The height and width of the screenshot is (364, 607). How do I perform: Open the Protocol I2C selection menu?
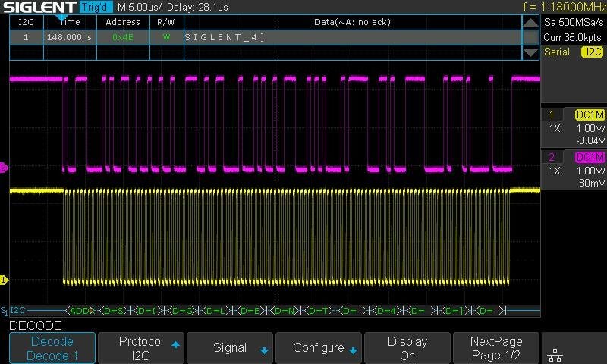[x=141, y=348]
